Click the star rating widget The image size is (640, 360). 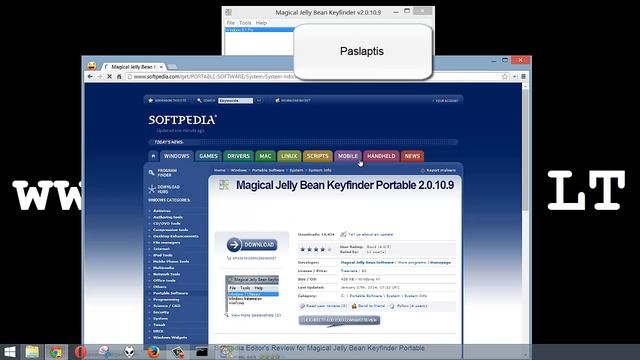pos(316,249)
